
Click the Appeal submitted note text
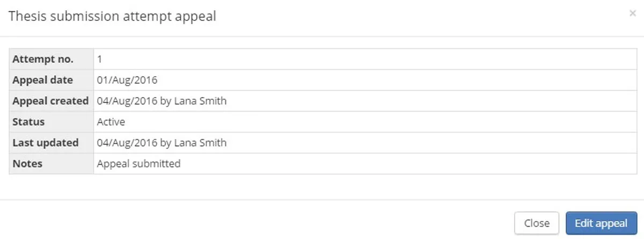pos(138,164)
